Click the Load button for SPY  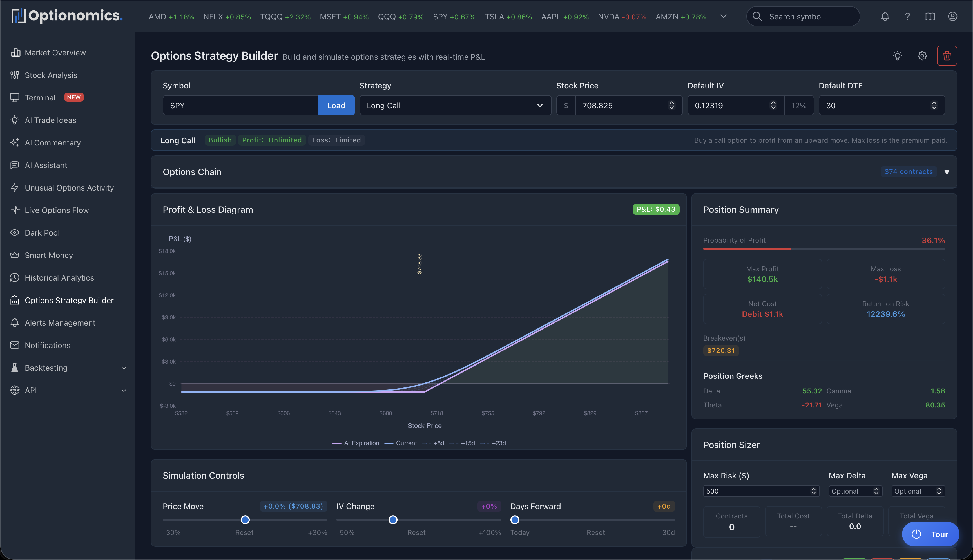coord(336,105)
